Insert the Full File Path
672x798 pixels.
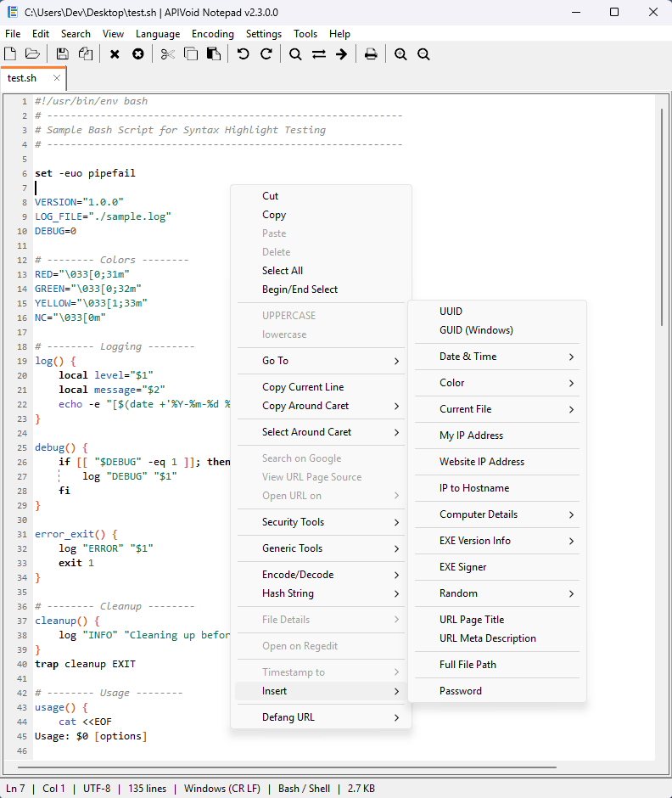tap(497, 665)
